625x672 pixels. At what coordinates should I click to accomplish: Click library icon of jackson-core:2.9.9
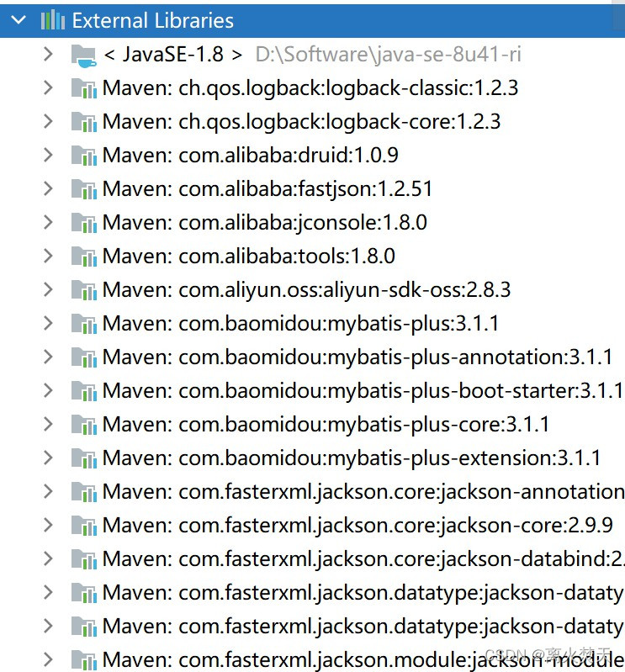coord(84,526)
